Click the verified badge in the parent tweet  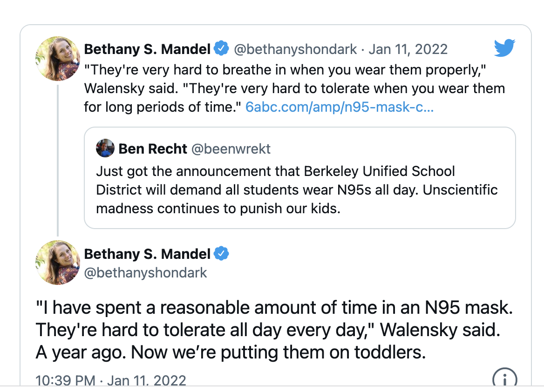coord(221,48)
